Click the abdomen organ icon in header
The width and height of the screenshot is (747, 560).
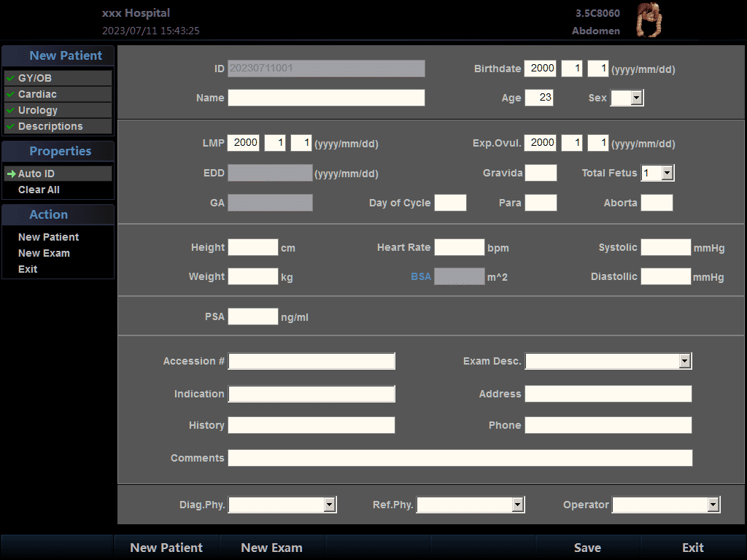coord(649,20)
